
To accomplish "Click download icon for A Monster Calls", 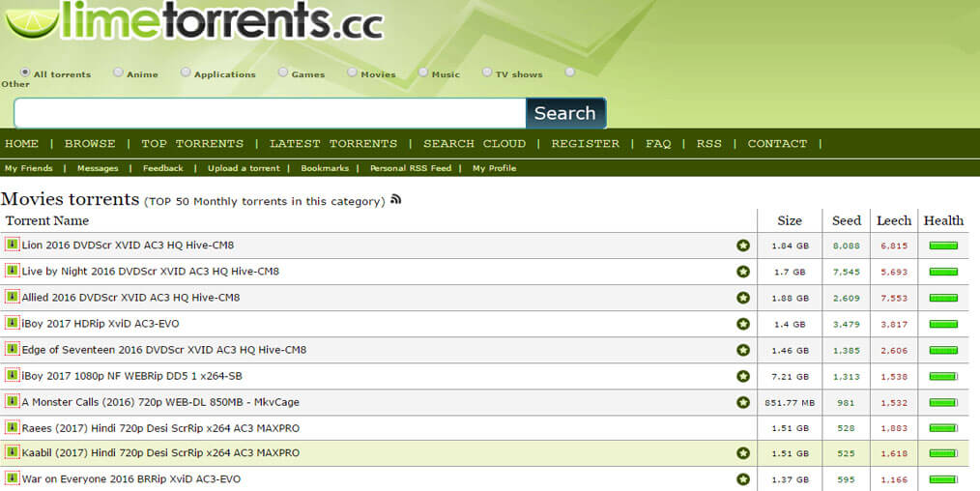I will click(12, 401).
